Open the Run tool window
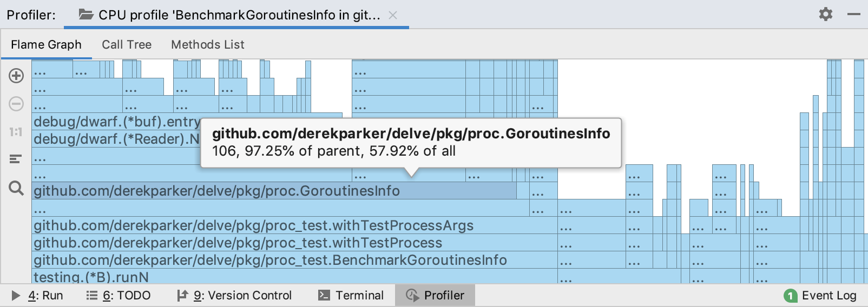The image size is (868, 307). click(x=37, y=296)
